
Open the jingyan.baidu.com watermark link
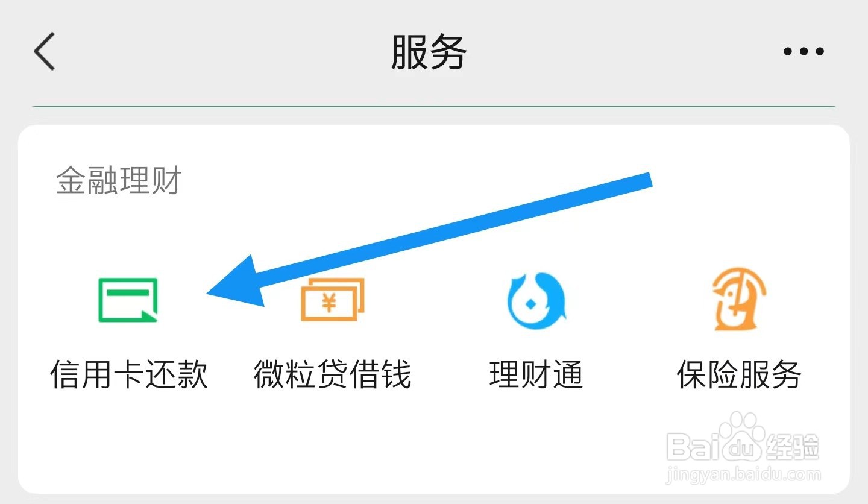pos(743,474)
